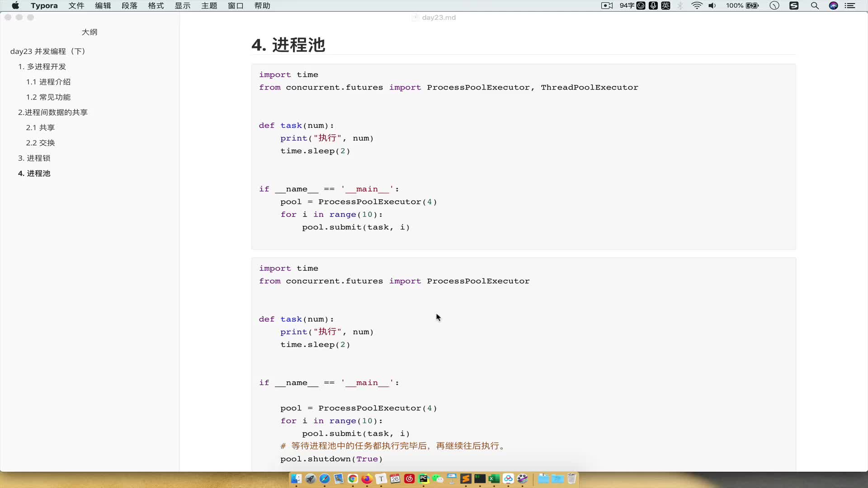Open the 主题 menu
This screenshot has width=868, height=488.
click(x=209, y=5)
